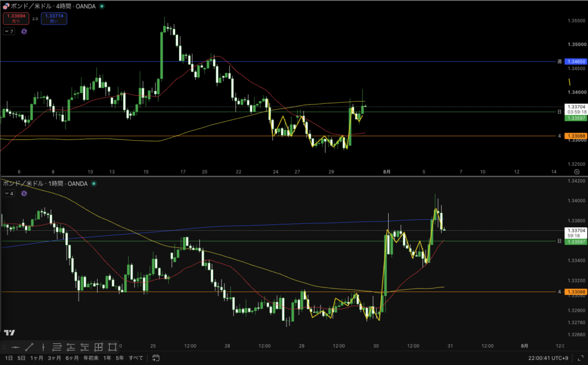588x365 pixels.
Task: Select the short position tool
Action: click(84, 347)
